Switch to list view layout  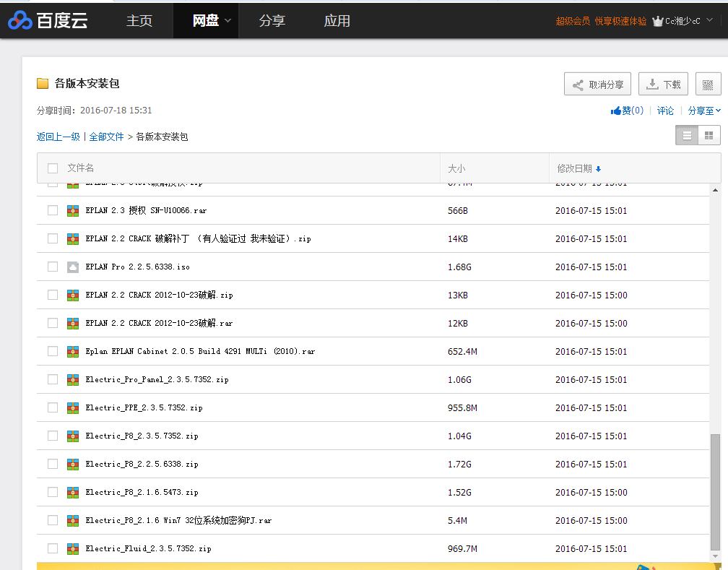click(687, 136)
